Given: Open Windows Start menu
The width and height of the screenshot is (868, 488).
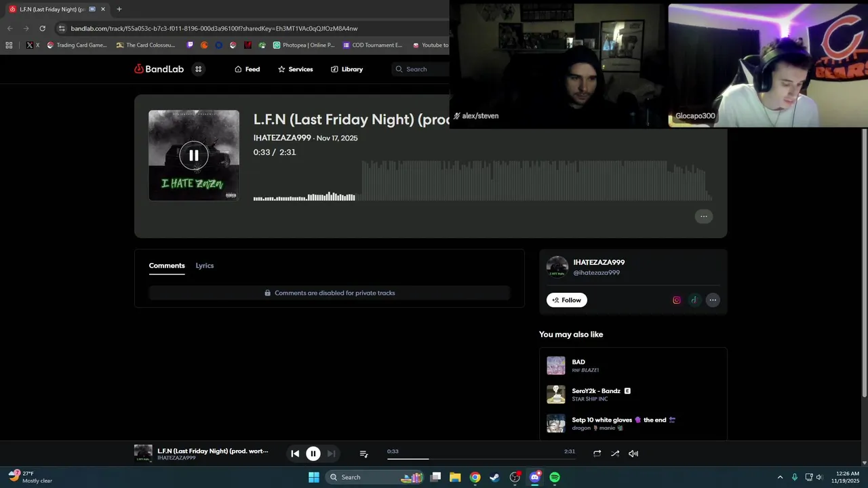Looking at the screenshot, I should tap(313, 477).
